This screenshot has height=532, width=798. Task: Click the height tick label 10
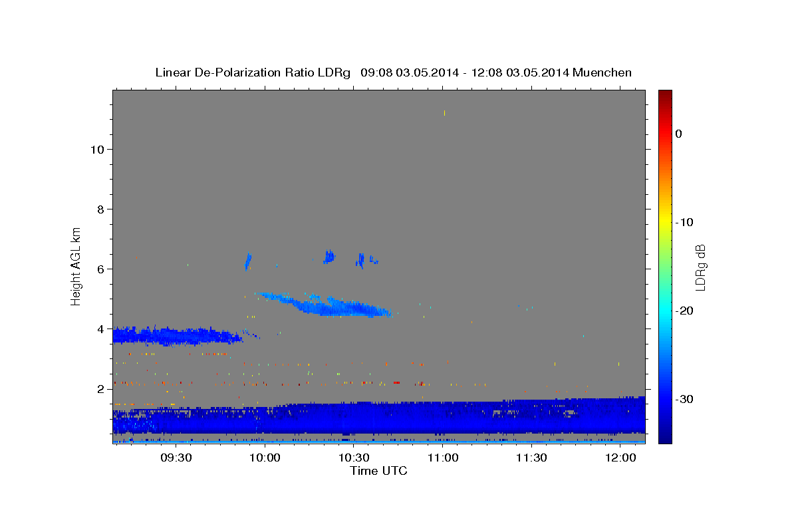[98, 150]
